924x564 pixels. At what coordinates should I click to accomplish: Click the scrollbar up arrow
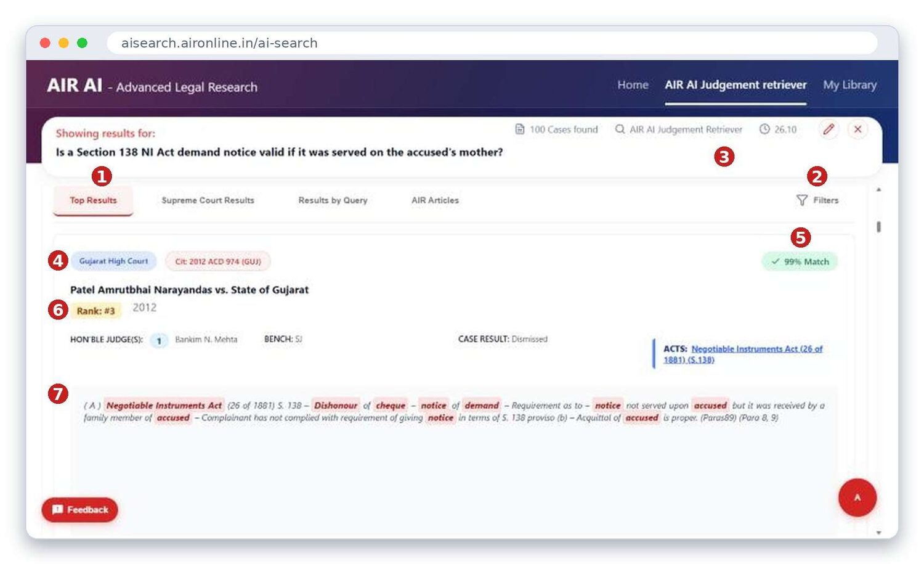(878, 190)
